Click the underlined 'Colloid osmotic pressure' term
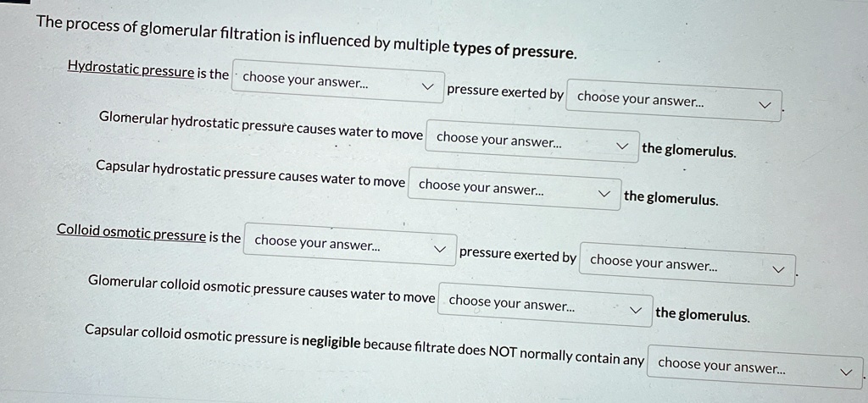This screenshot has width=868, height=403. 131,232
